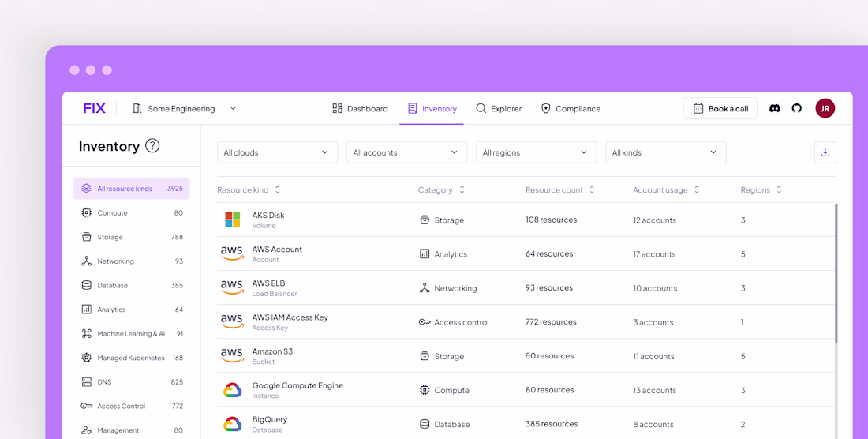Click the building icon beside Some Engineering
The height and width of the screenshot is (439, 868).
click(137, 108)
